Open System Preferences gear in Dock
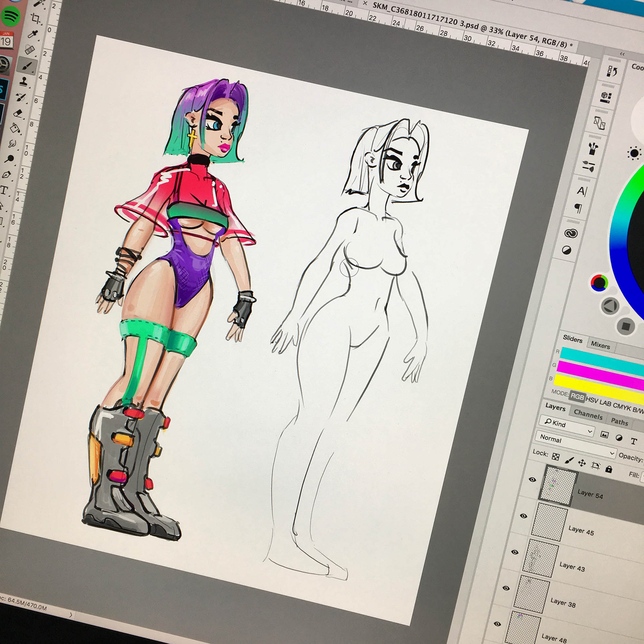This screenshot has width=644, height=644. pos(4,65)
